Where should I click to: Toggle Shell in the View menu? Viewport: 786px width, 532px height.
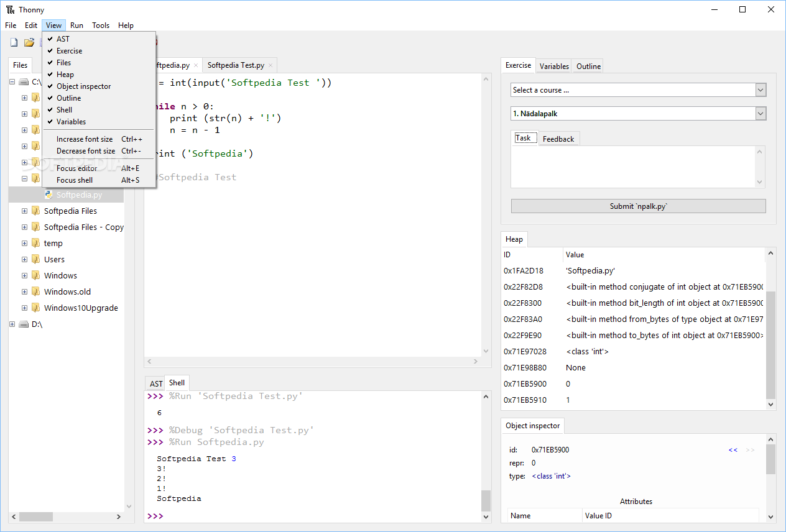click(x=99, y=109)
